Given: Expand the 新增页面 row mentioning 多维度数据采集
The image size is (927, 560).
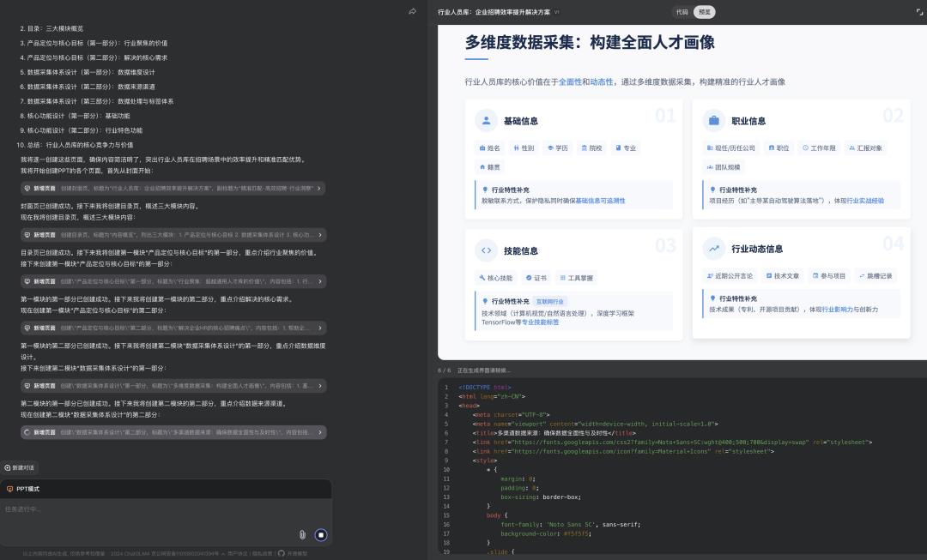Looking at the screenshot, I should (173, 386).
